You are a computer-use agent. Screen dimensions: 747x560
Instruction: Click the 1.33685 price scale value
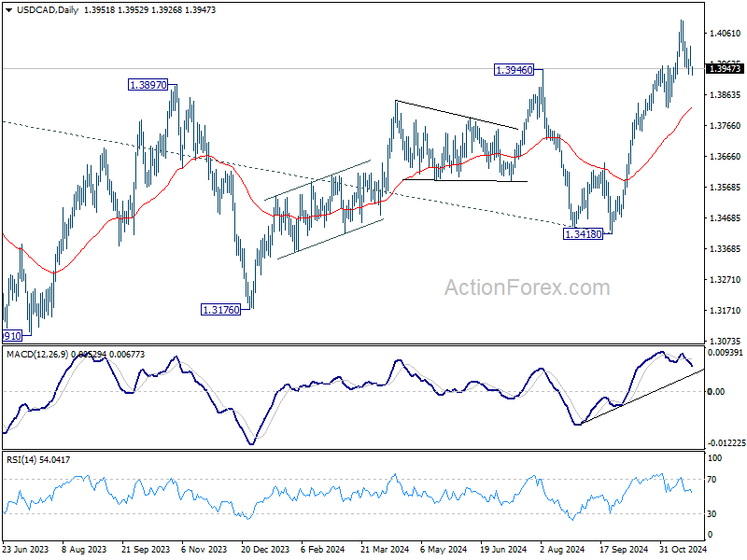click(x=726, y=248)
